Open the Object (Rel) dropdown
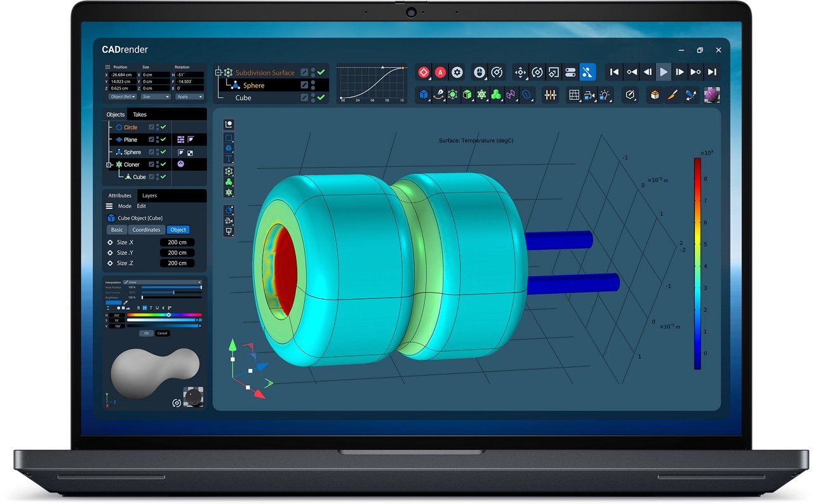This screenshot has width=813, height=504. tap(123, 96)
